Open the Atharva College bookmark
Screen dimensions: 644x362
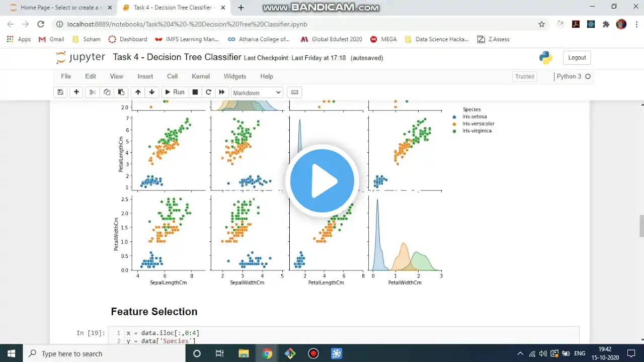259,39
